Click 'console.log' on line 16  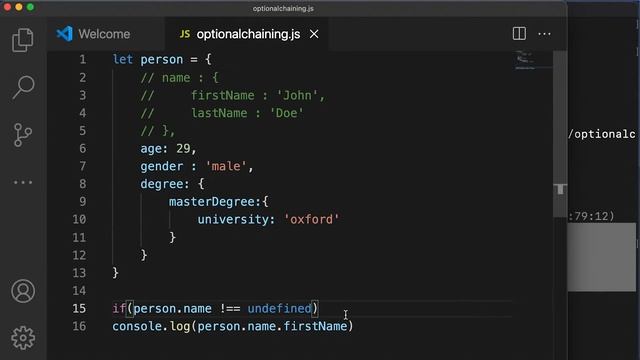click(x=151, y=327)
